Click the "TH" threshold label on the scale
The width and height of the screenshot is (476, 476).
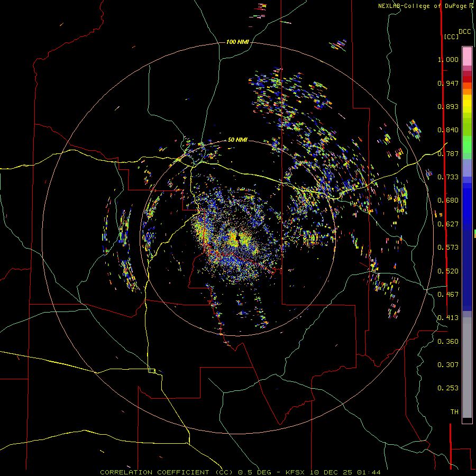pos(454,412)
